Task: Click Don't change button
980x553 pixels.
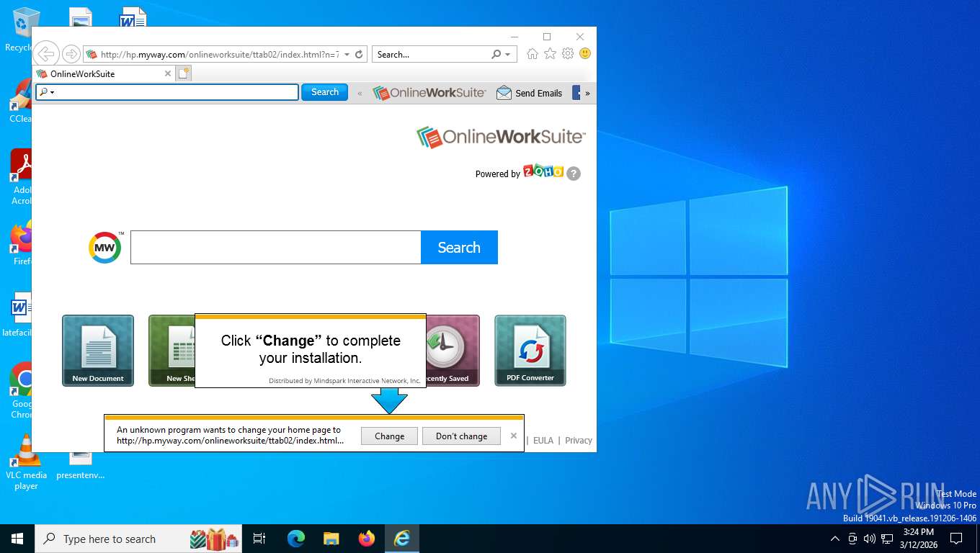Action: click(x=461, y=436)
